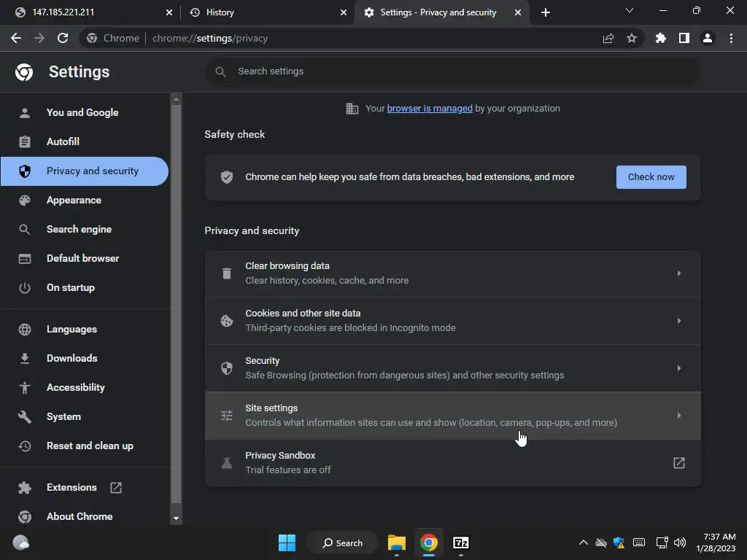Click the Chrome logo beside Settings title

(x=24, y=72)
